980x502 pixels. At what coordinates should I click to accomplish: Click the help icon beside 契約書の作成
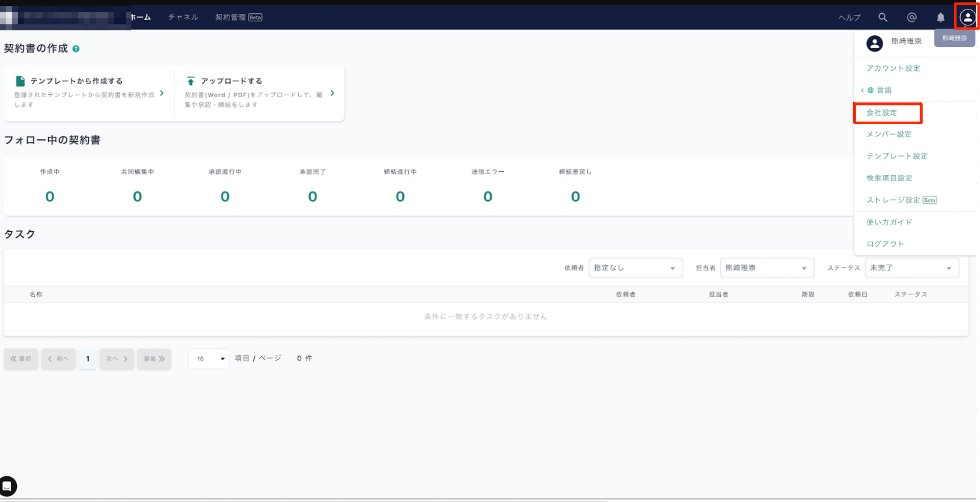pyautogui.click(x=76, y=49)
